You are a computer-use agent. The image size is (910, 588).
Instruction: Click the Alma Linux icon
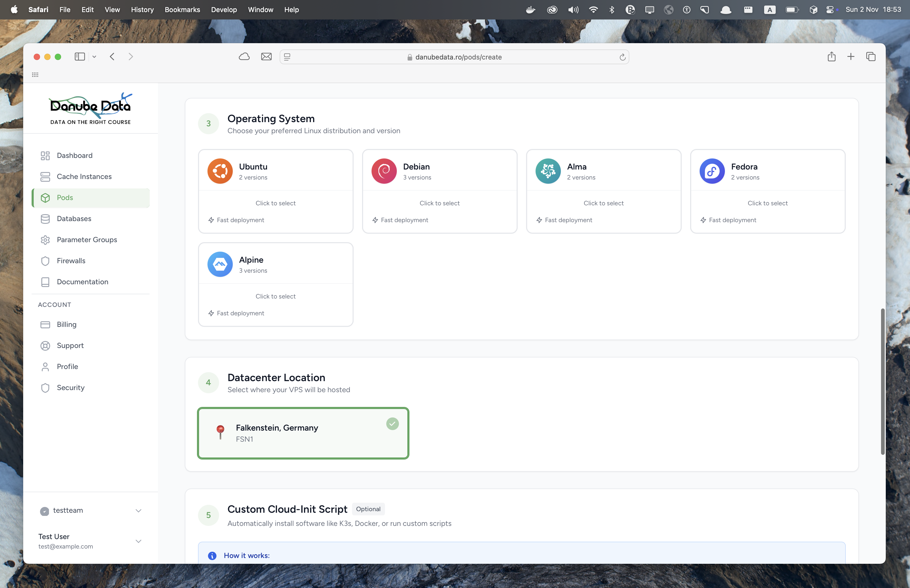pyautogui.click(x=548, y=171)
